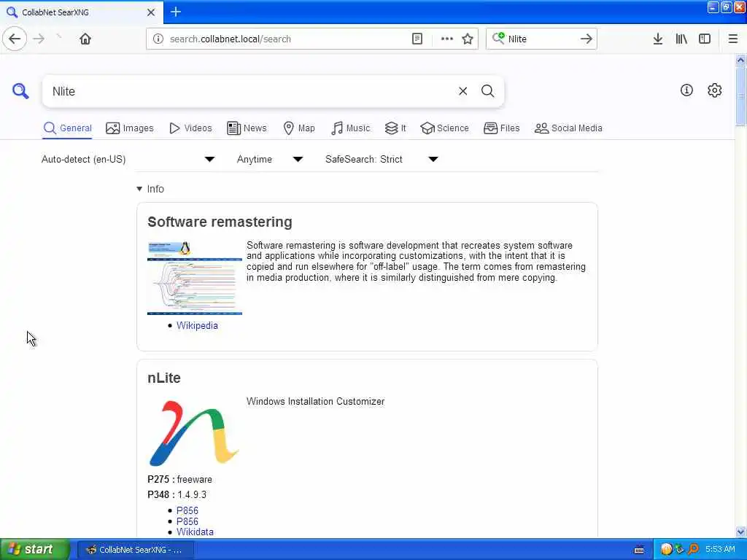Image resolution: width=747 pixels, height=560 pixels.
Task: Click the Software remastering heading
Action: [220, 222]
